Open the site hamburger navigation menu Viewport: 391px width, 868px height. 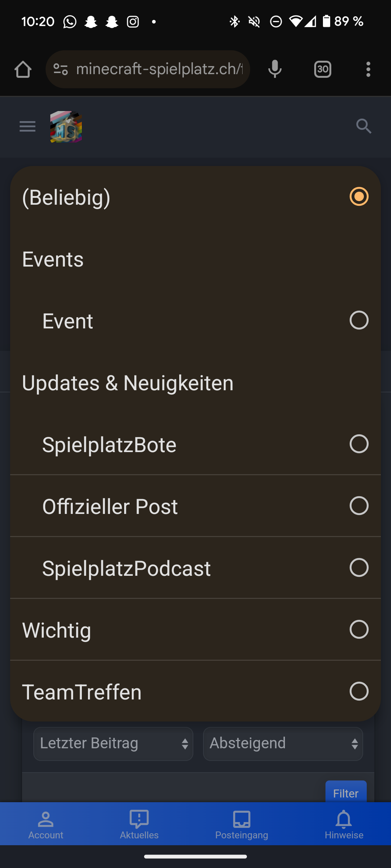coord(28,127)
